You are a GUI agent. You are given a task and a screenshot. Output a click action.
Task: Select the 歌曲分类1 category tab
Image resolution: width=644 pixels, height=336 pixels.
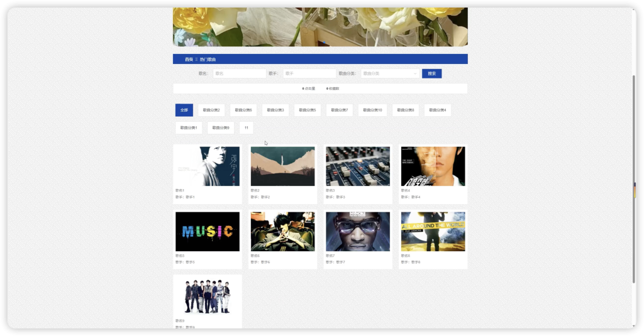pos(189,127)
